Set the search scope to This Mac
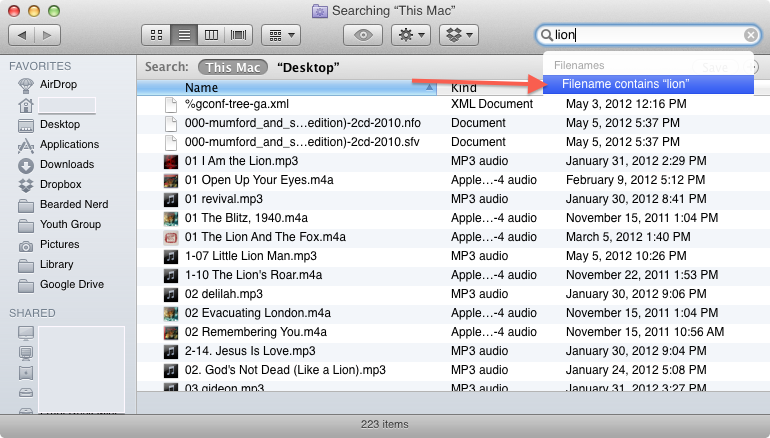 [x=233, y=67]
